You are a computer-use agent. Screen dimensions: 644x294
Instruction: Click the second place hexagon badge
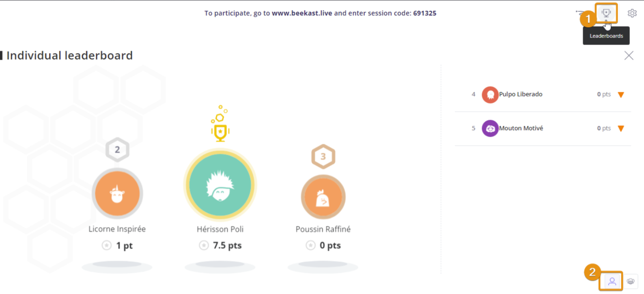(117, 150)
